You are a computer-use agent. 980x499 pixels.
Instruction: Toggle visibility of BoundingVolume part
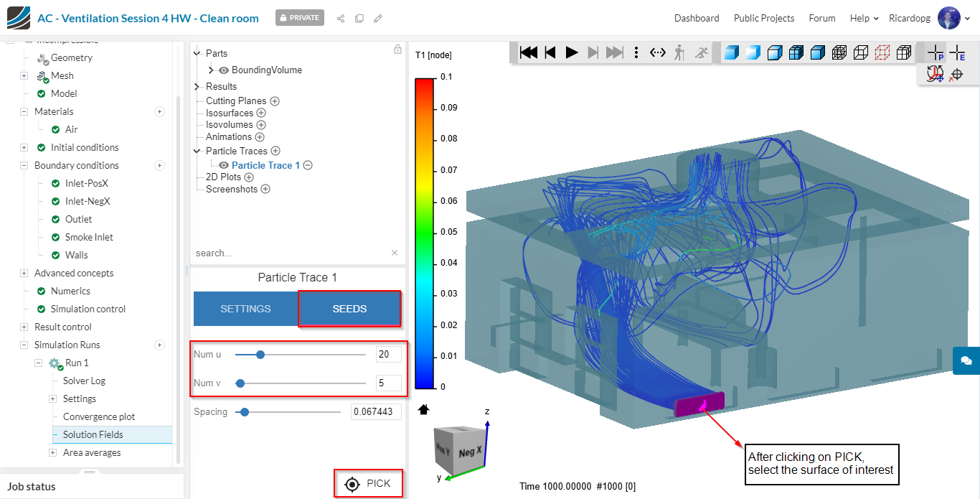(x=224, y=70)
